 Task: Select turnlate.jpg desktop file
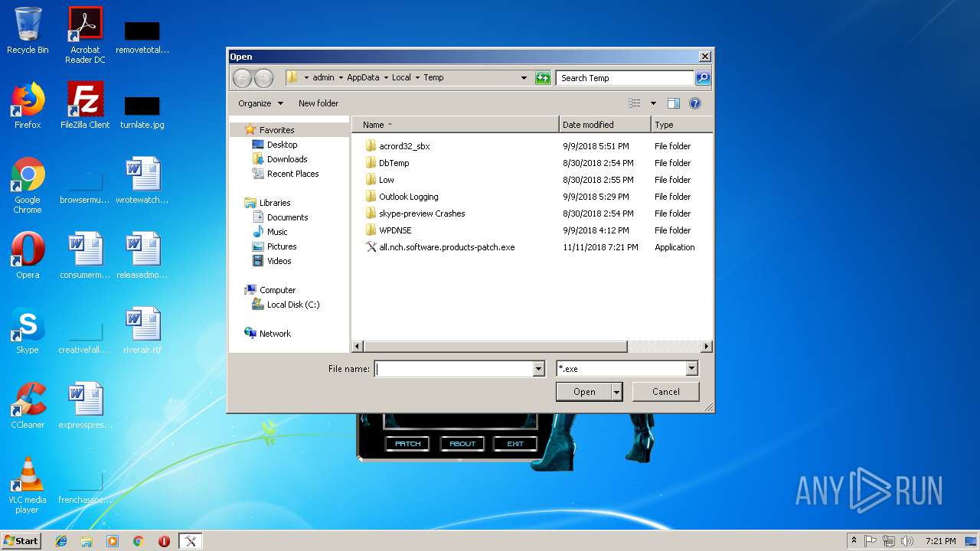click(x=142, y=112)
